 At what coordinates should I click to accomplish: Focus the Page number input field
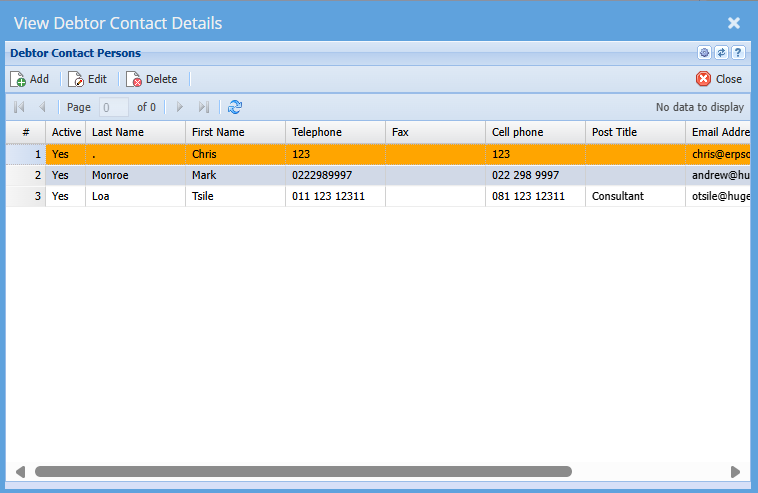114,107
